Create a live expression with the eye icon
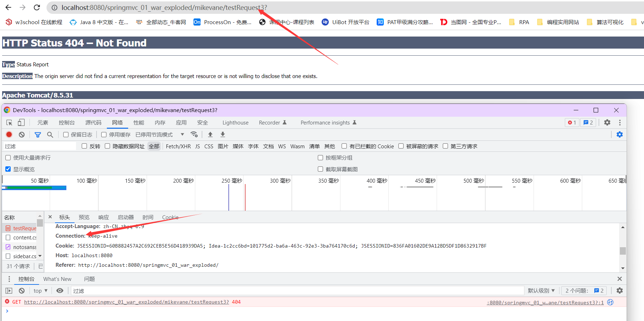This screenshot has width=644, height=321. click(x=60, y=290)
